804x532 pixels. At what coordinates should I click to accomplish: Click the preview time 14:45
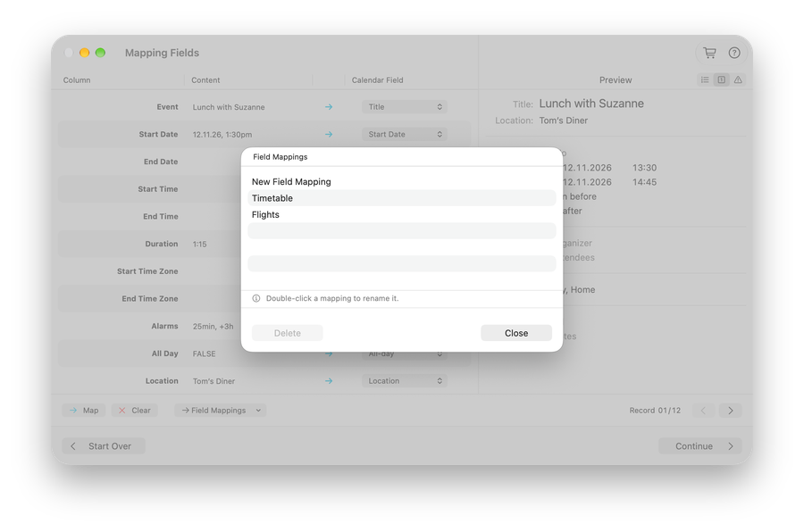point(644,182)
